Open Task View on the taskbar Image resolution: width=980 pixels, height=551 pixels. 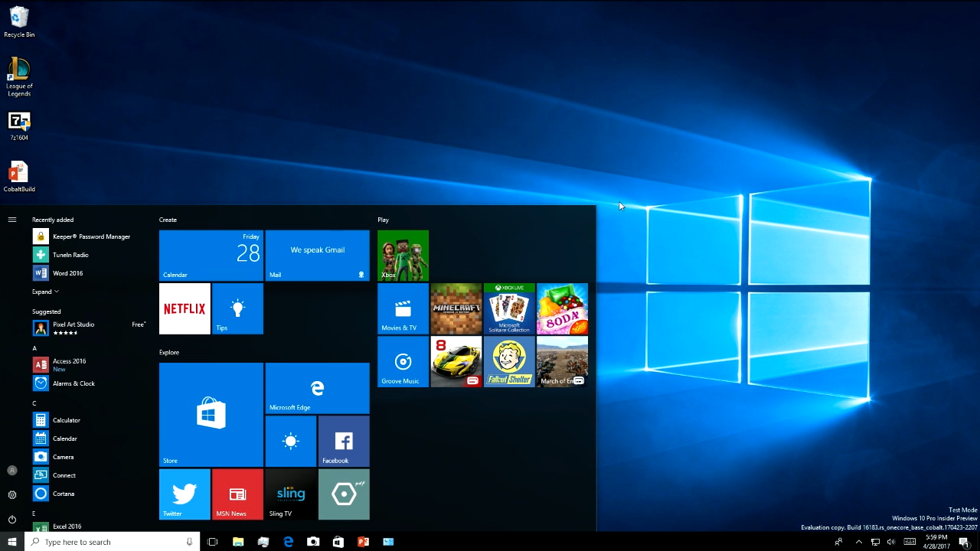212,542
